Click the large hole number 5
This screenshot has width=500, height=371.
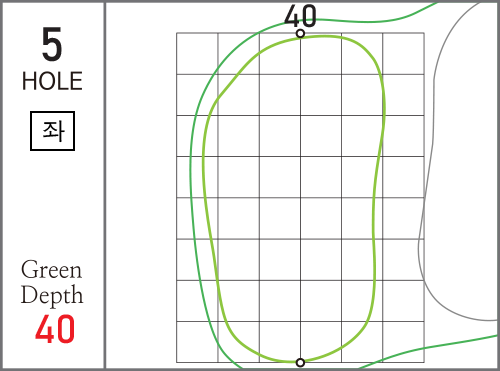coord(52,44)
